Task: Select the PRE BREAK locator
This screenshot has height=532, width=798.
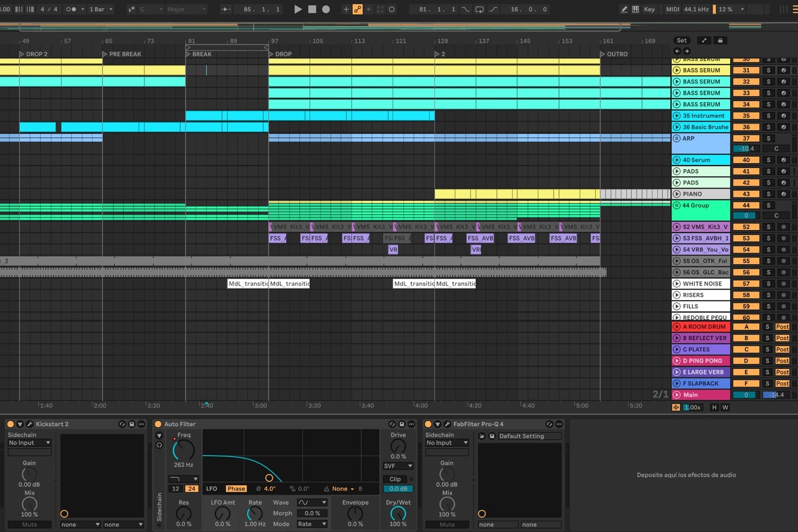Action: 122,54
